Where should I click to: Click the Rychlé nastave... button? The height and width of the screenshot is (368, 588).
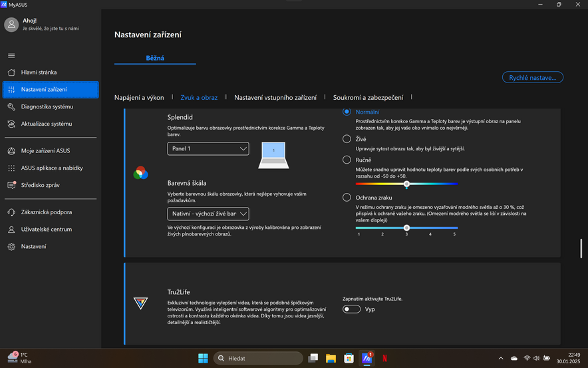[533, 77]
